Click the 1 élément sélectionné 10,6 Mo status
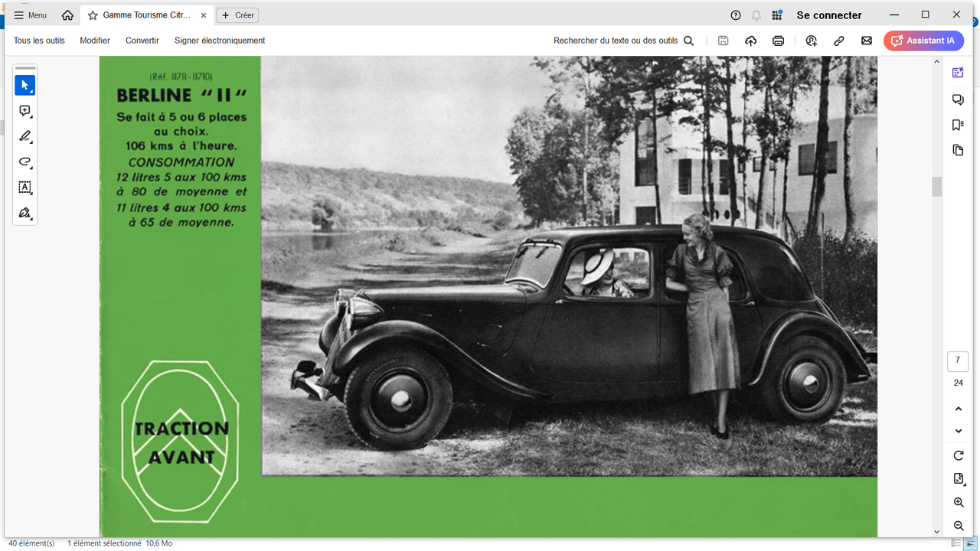Image resolution: width=980 pixels, height=551 pixels. point(120,543)
